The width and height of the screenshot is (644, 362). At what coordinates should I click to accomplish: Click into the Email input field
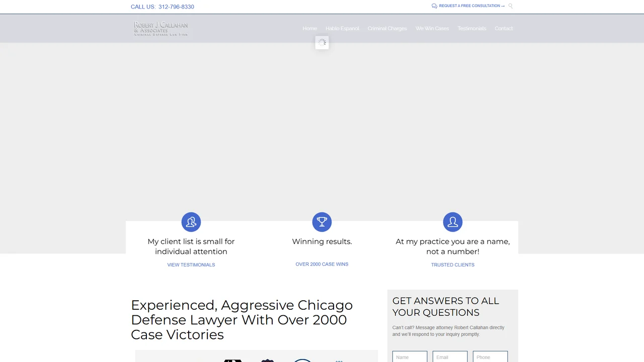point(450,357)
